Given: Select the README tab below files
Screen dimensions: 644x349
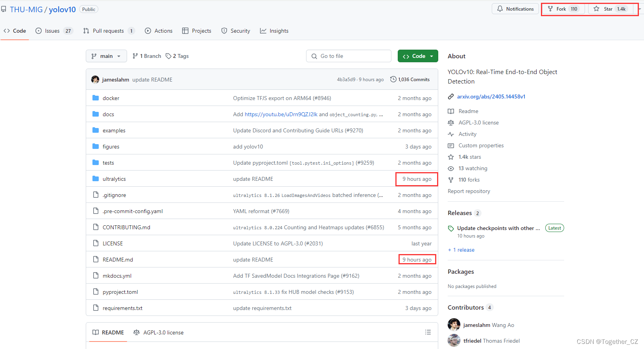Looking at the screenshot, I should point(108,332).
